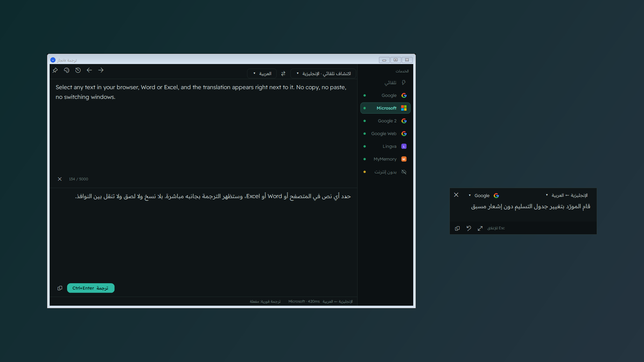Swap source and target languages
Image resolution: width=644 pixels, height=362 pixels.
[x=283, y=74]
